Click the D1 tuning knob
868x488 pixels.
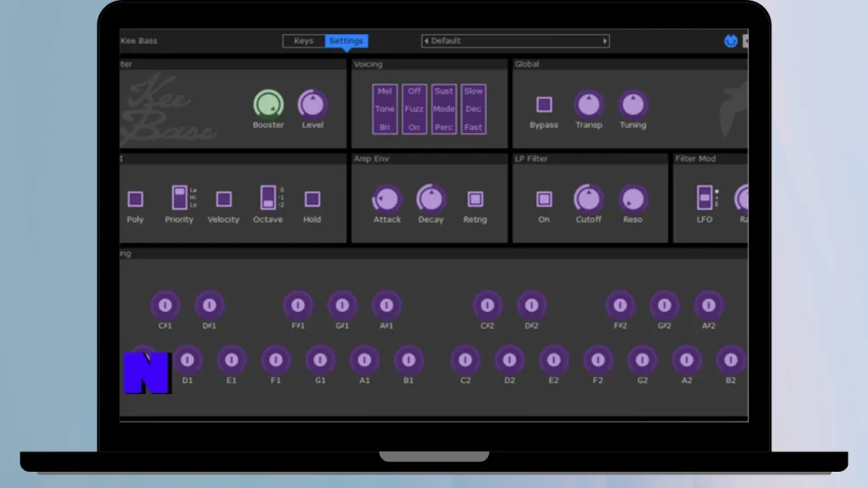pos(187,360)
